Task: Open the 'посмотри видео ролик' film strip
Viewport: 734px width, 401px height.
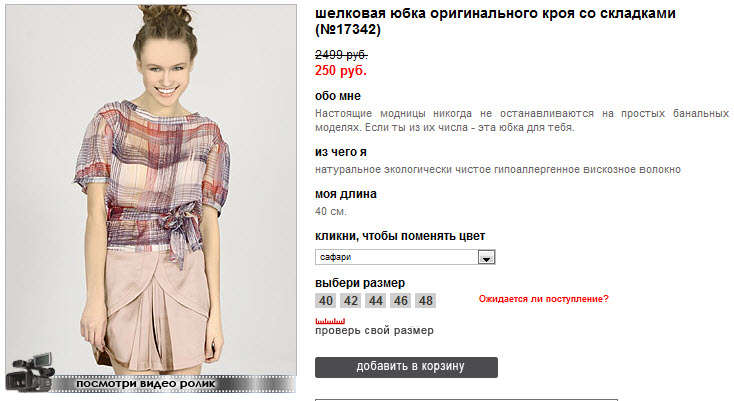Action: pos(173,384)
